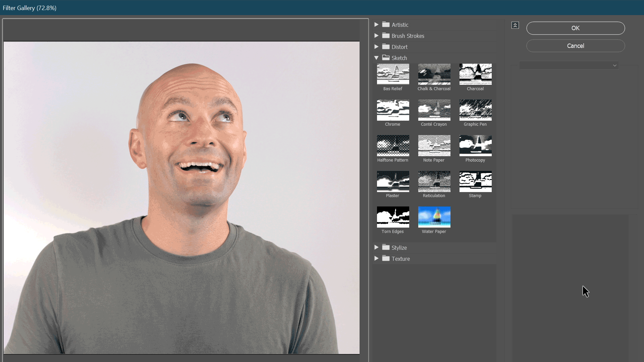The image size is (644, 362).
Task: Select the Halftone Pattern filter
Action: tap(393, 145)
